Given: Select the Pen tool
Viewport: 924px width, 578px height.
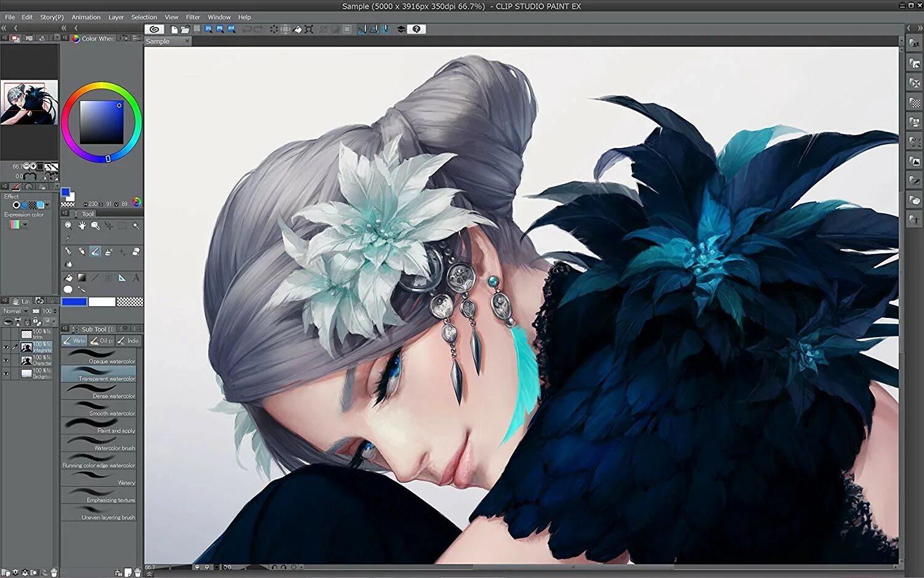Looking at the screenshot, I should click(x=68, y=251).
